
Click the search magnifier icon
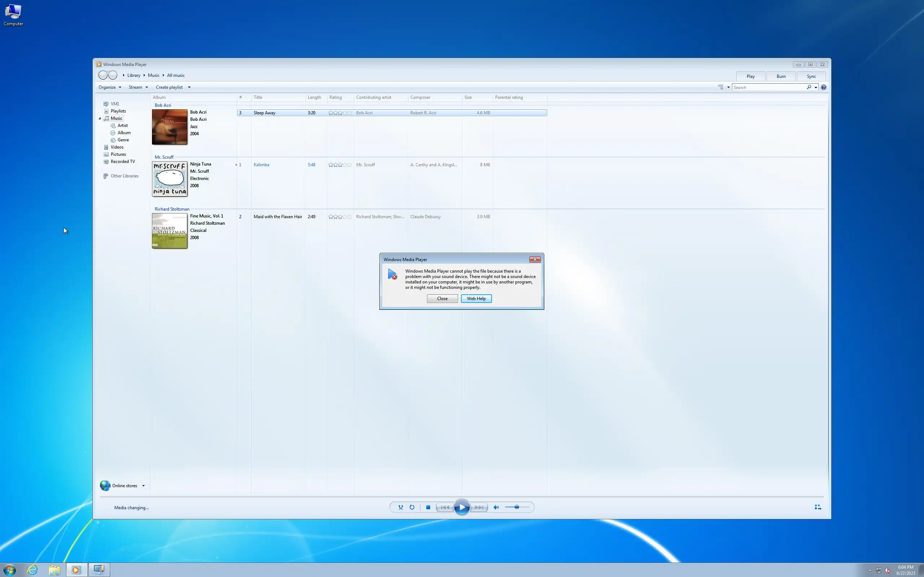[x=809, y=87]
